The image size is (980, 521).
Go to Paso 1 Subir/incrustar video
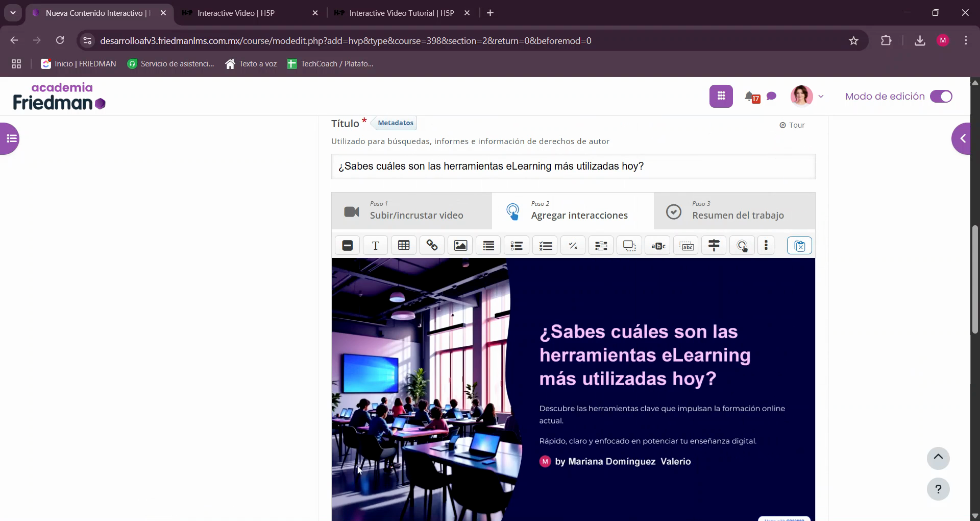point(411,211)
